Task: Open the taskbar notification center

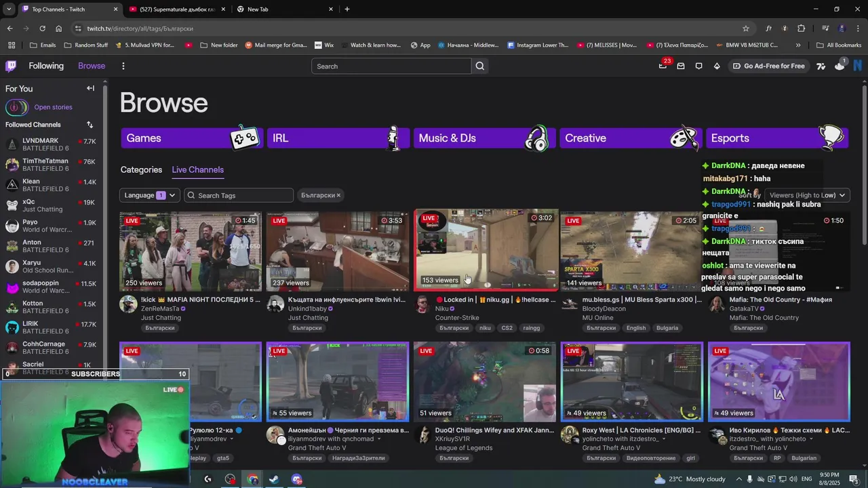Action: [854, 479]
